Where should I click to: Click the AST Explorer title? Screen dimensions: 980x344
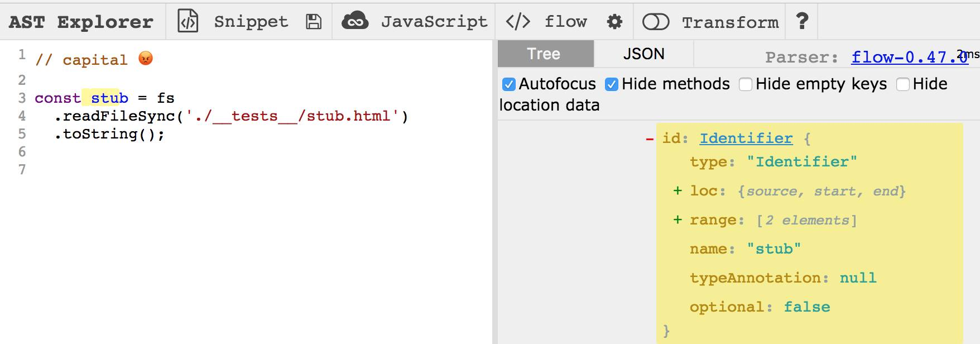(x=81, y=22)
